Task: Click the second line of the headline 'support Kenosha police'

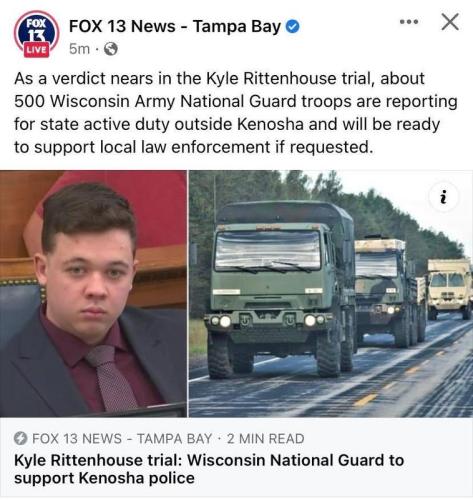Action: click(104, 478)
